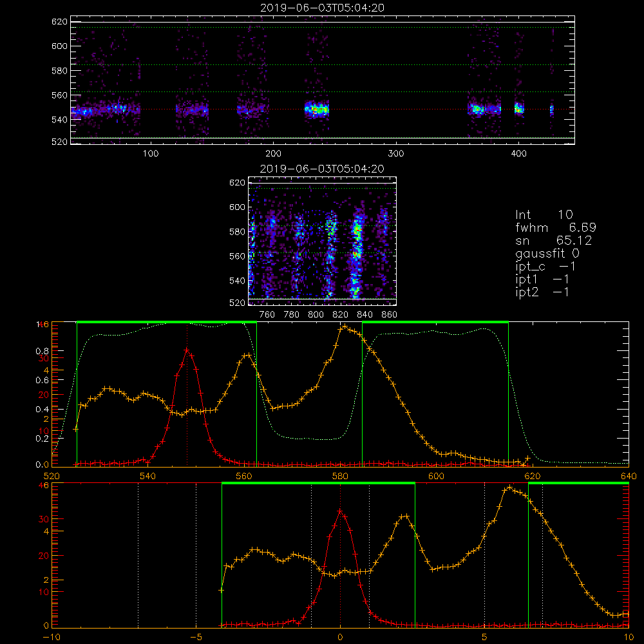Click x-axis label 780 on middle spectrogram

(x=292, y=315)
